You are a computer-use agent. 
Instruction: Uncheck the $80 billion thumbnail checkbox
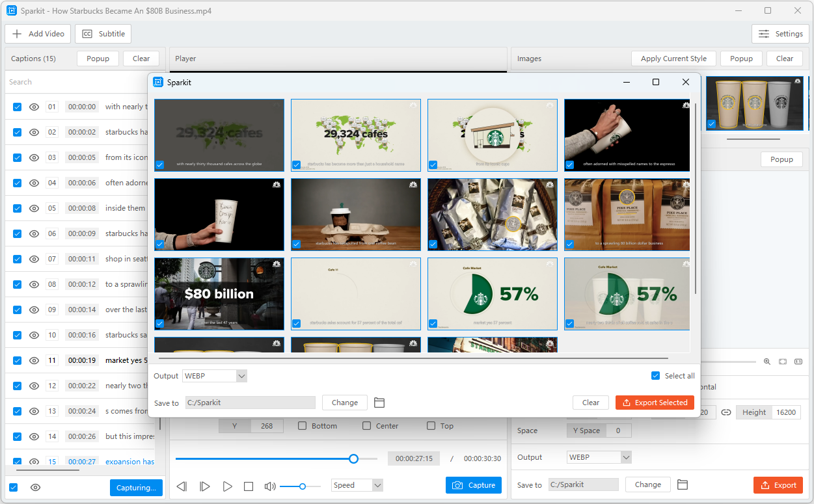point(160,323)
